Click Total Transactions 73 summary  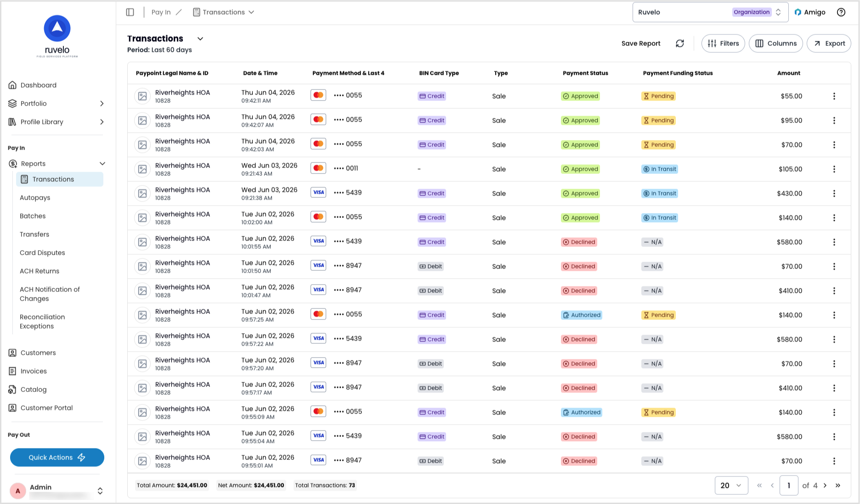[325, 486]
